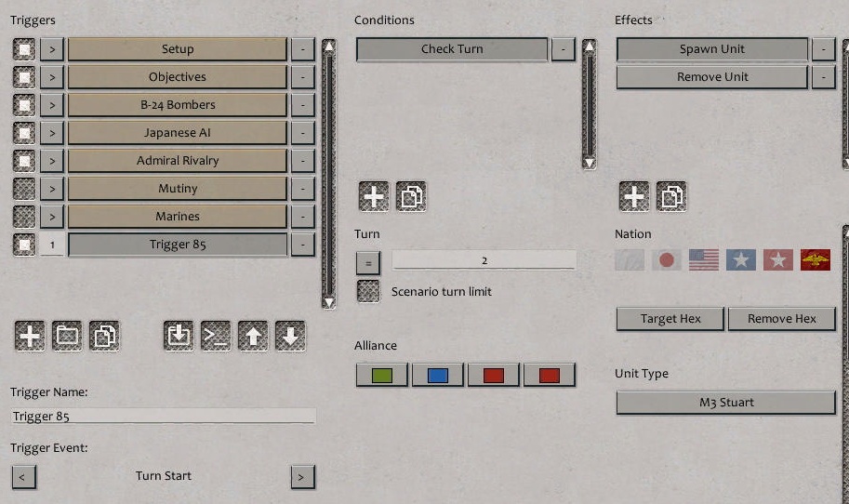
Task: Add a new trigger with plus icon
Action: (x=30, y=337)
